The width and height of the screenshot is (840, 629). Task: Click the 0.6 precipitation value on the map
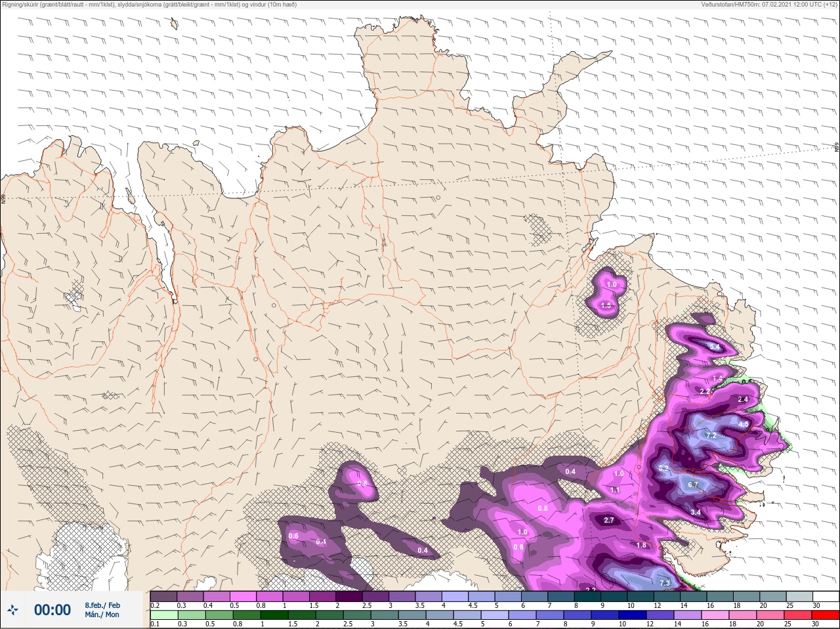point(293,536)
